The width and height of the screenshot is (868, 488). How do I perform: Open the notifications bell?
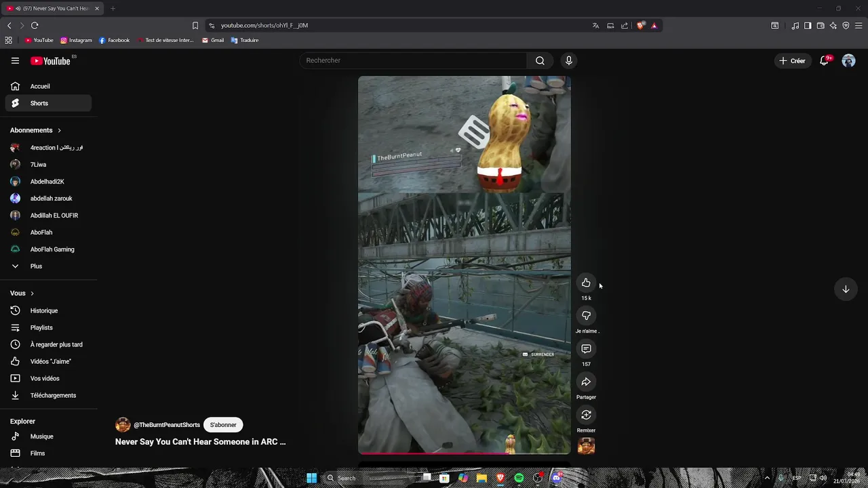pos(824,60)
